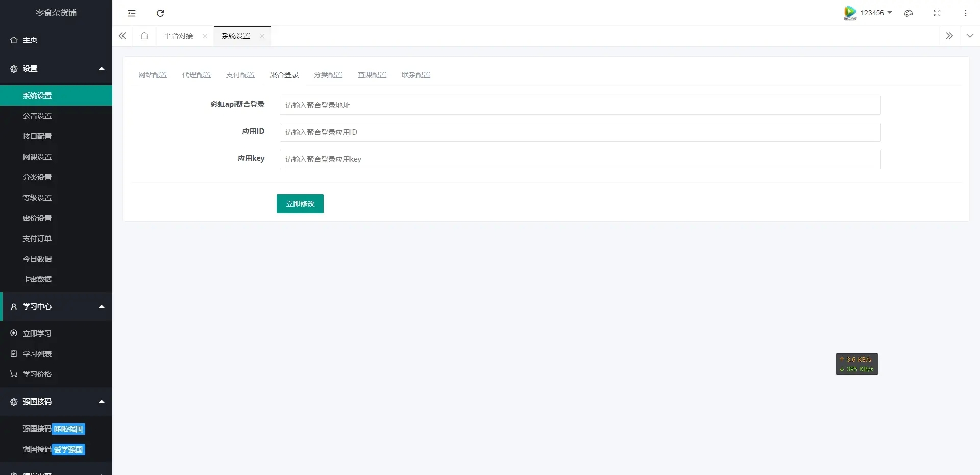The height and width of the screenshot is (475, 980).
Task: Click the theme palette icon
Action: (909, 13)
